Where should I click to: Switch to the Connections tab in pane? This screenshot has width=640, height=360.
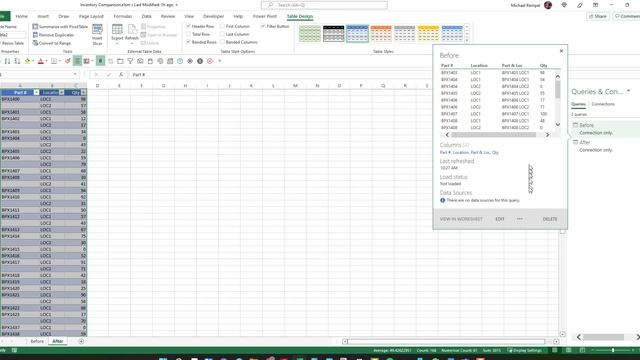pyautogui.click(x=603, y=104)
